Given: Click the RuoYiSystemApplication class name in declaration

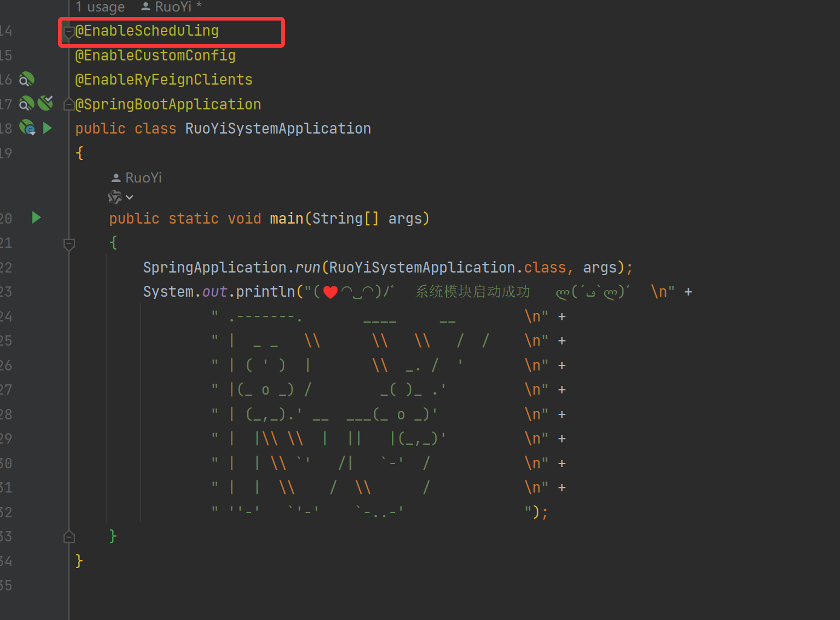Looking at the screenshot, I should pos(278,129).
